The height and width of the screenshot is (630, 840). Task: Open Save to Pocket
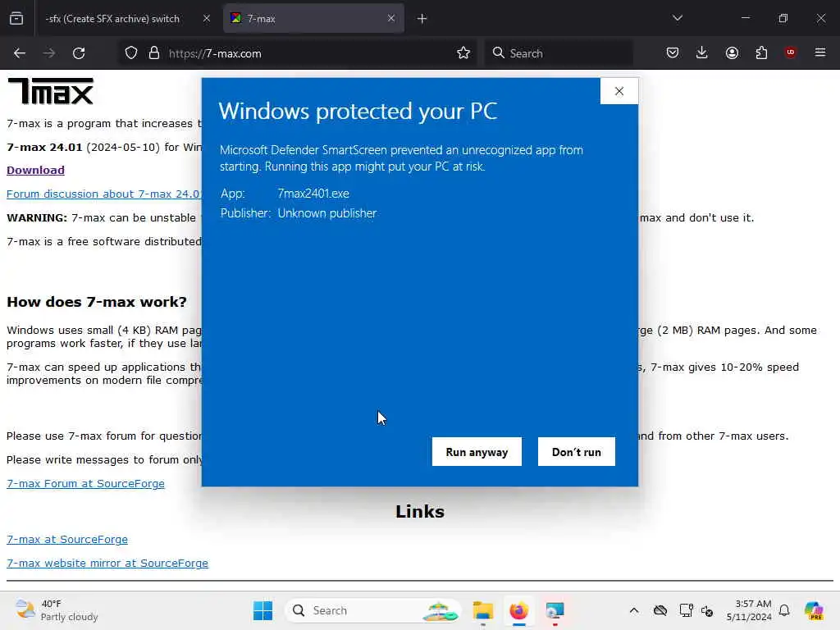point(673,52)
